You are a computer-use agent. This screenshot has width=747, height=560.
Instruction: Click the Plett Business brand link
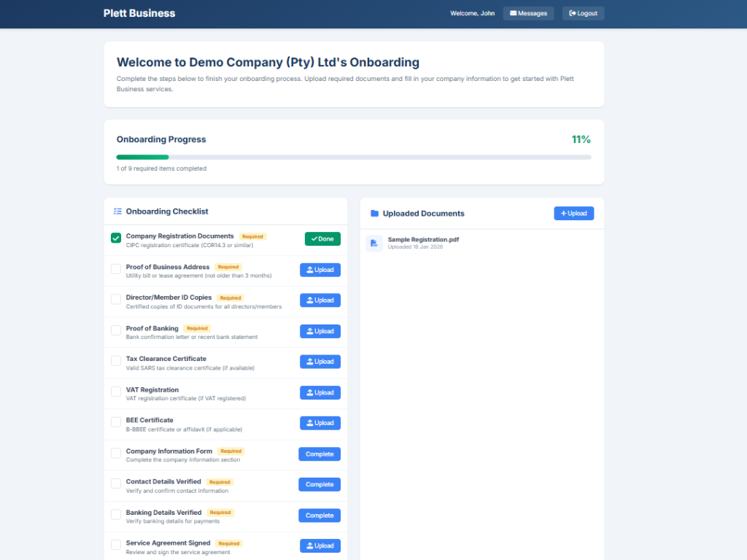point(139,13)
